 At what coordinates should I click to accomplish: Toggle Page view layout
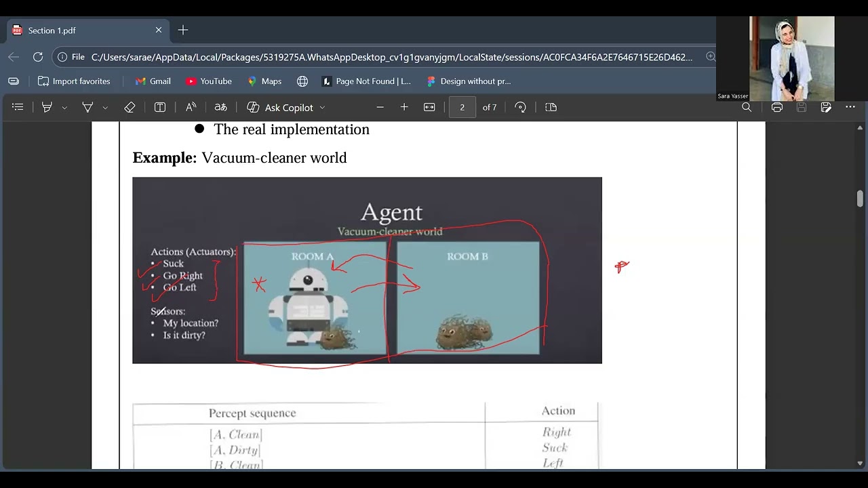pos(551,107)
